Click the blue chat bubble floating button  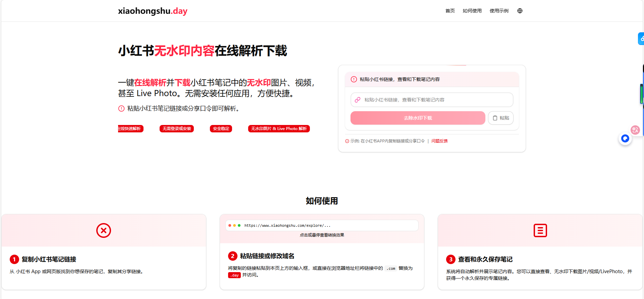pos(625,138)
